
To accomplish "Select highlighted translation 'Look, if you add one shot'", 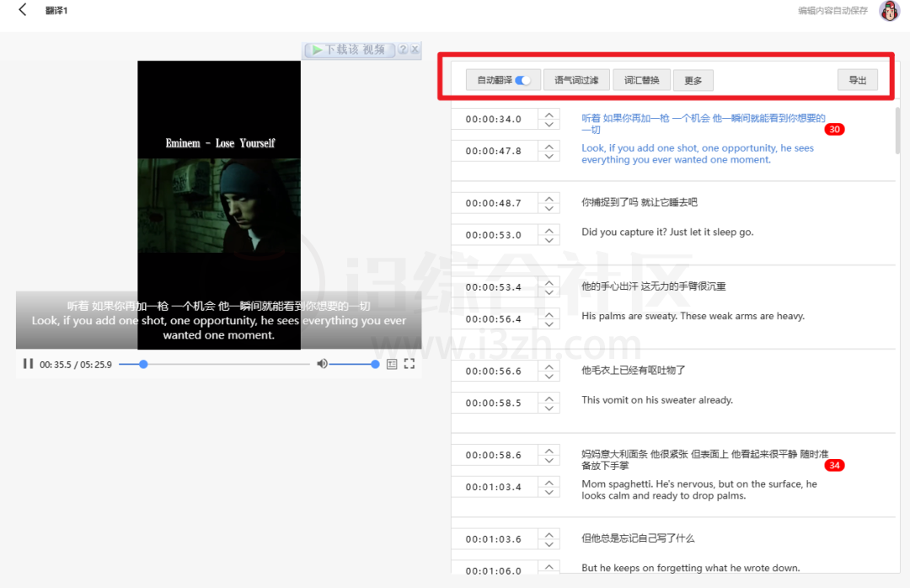I will pyautogui.click(x=698, y=154).
